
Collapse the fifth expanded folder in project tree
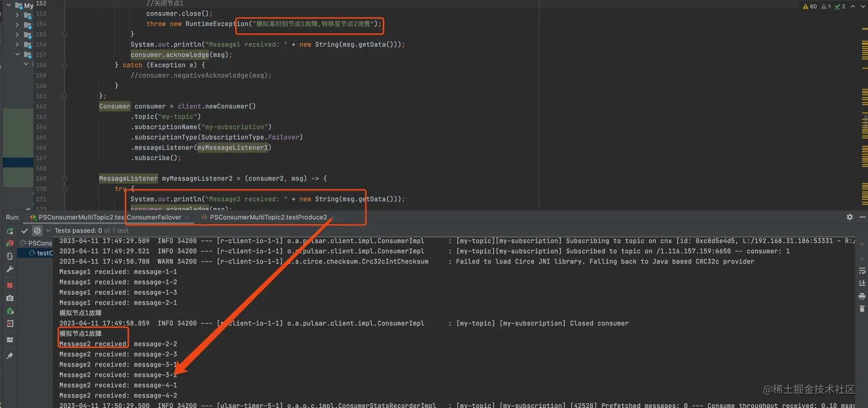(17, 55)
